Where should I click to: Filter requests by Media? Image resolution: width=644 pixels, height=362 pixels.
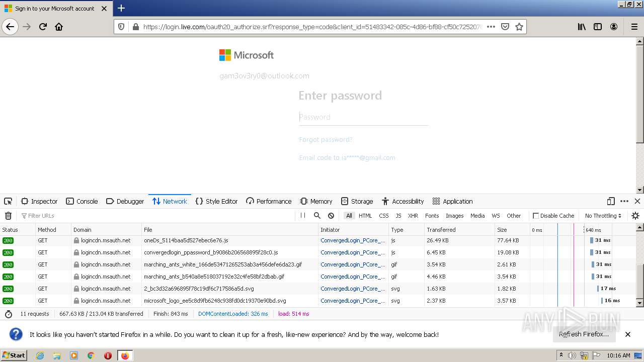click(477, 216)
